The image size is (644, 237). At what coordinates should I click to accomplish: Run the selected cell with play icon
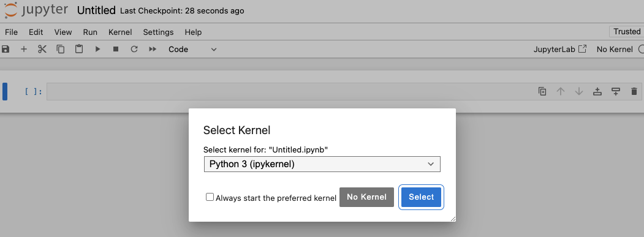[x=97, y=49]
